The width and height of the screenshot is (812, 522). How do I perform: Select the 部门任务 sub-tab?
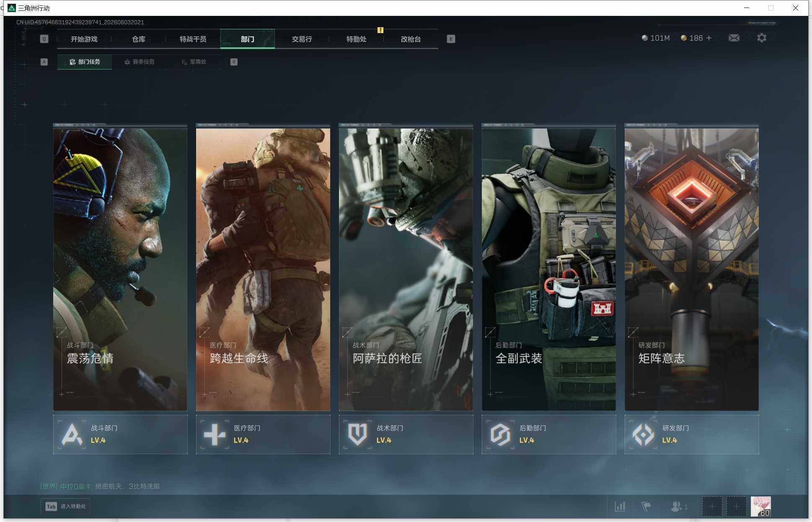pyautogui.click(x=85, y=62)
